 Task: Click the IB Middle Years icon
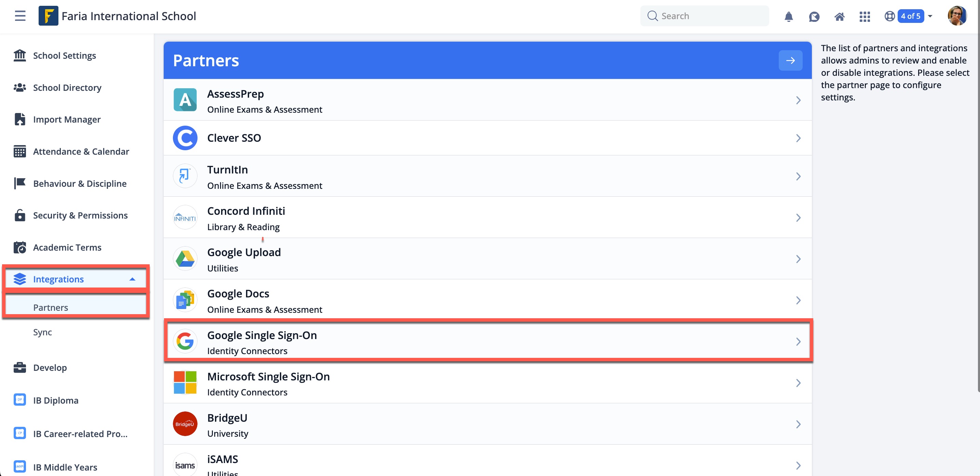(20, 466)
